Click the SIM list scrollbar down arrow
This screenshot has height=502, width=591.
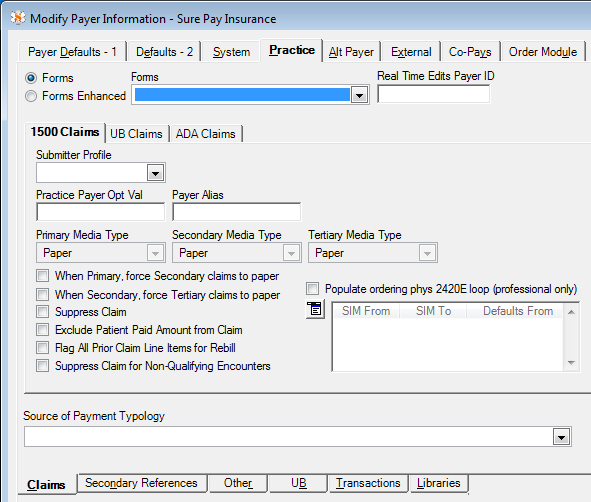coord(571,363)
